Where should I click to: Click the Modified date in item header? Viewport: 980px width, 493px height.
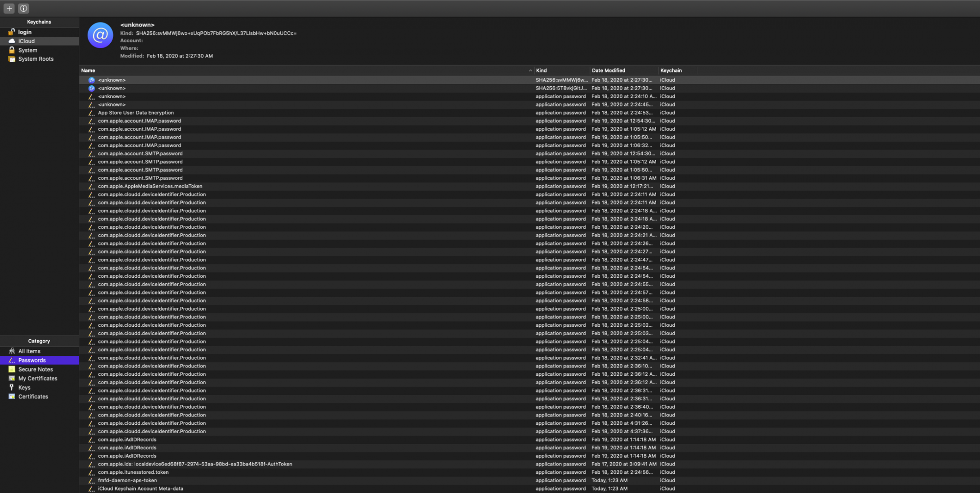pyautogui.click(x=180, y=56)
